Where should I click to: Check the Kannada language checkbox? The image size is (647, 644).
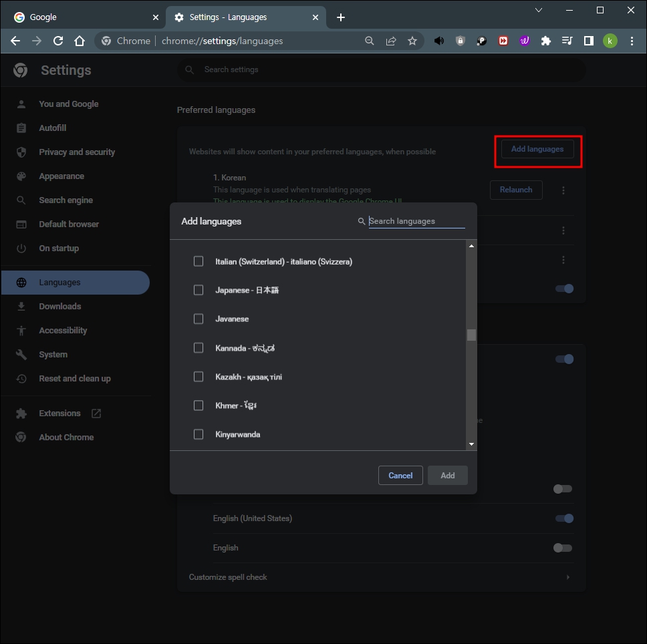click(199, 348)
